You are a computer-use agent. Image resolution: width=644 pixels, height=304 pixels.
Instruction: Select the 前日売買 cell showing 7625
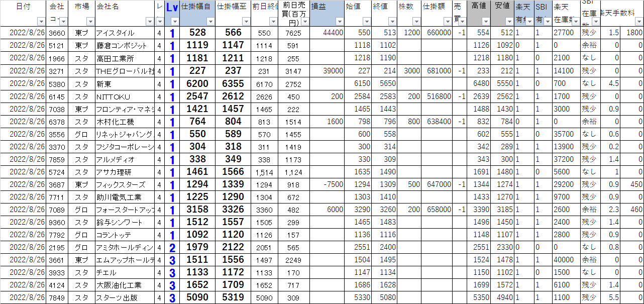coord(294,33)
